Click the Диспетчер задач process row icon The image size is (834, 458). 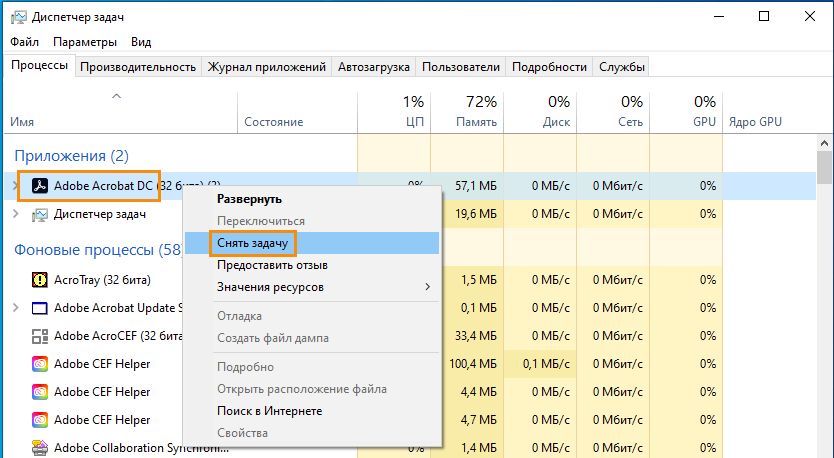[x=40, y=214]
